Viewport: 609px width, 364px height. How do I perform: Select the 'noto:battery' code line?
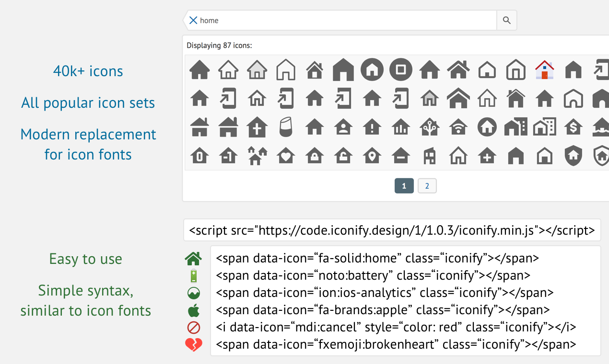coord(373,275)
